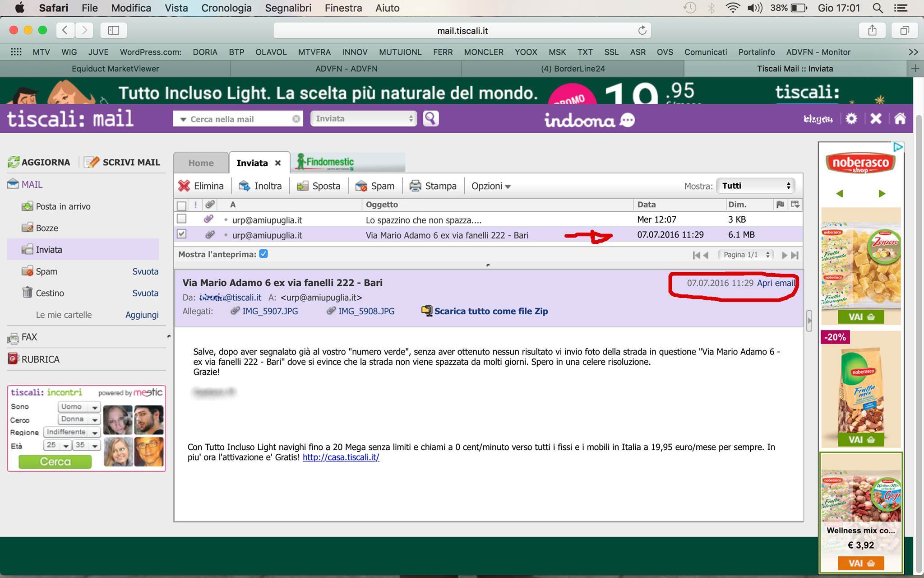Check the Lo spazzino message checkbox
The width and height of the screenshot is (924, 578).
(x=181, y=219)
